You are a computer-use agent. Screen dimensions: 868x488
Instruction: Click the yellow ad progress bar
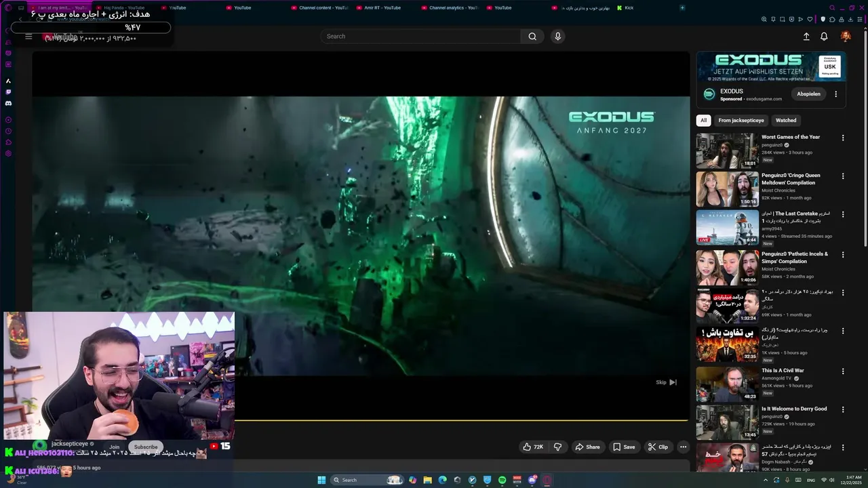coord(461,420)
